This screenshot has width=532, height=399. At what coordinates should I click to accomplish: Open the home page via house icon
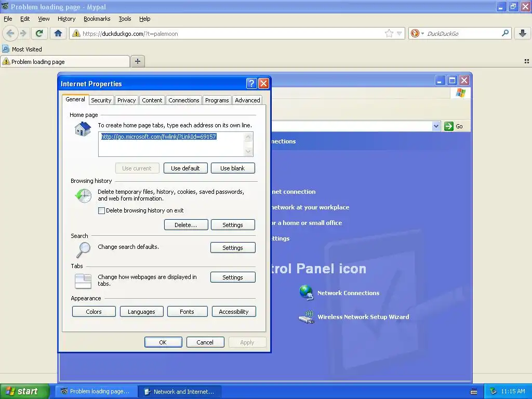coord(58,33)
